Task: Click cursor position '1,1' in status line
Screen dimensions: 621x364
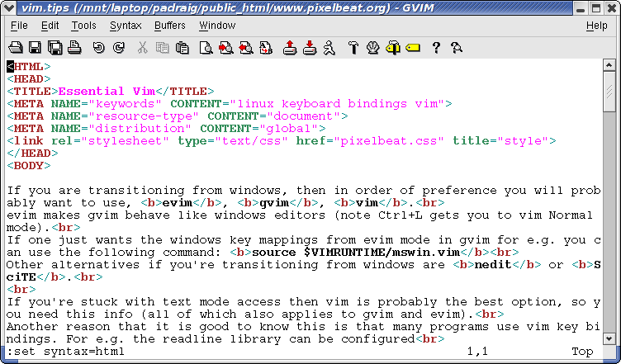Action: coord(477,352)
